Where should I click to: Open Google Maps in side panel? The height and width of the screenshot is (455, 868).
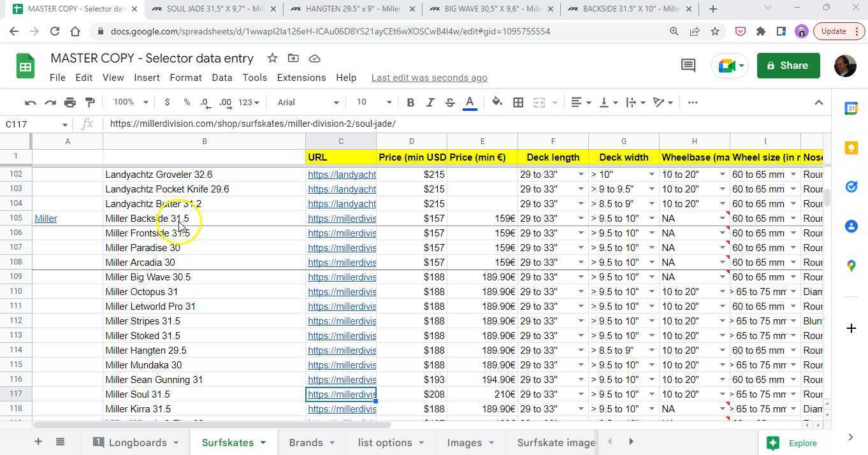click(851, 266)
